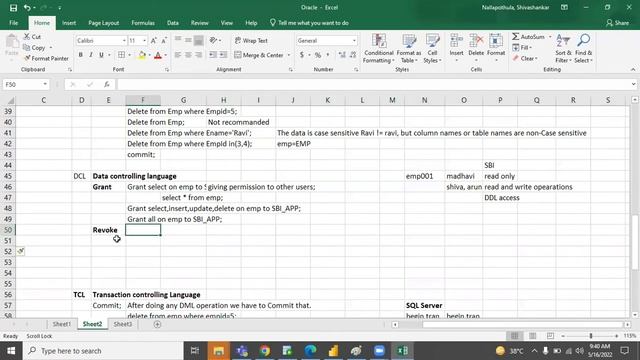Decrease font size with A-down icon
The image size is (640, 360).
[164, 40]
